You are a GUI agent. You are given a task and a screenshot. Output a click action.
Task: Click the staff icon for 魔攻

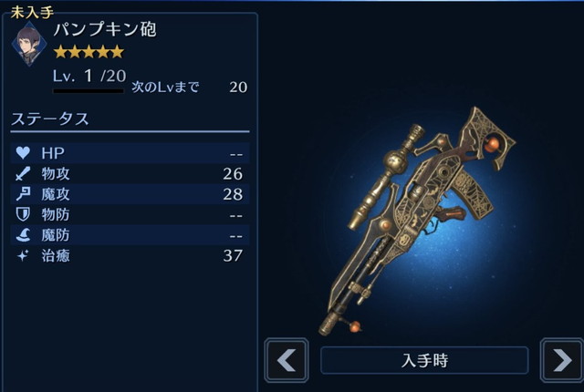(x=23, y=194)
